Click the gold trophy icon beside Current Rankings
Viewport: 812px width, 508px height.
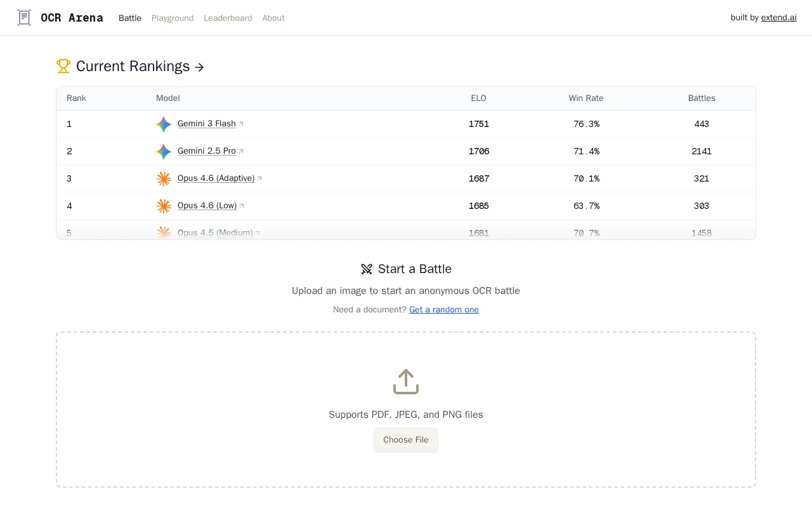pyautogui.click(x=63, y=66)
